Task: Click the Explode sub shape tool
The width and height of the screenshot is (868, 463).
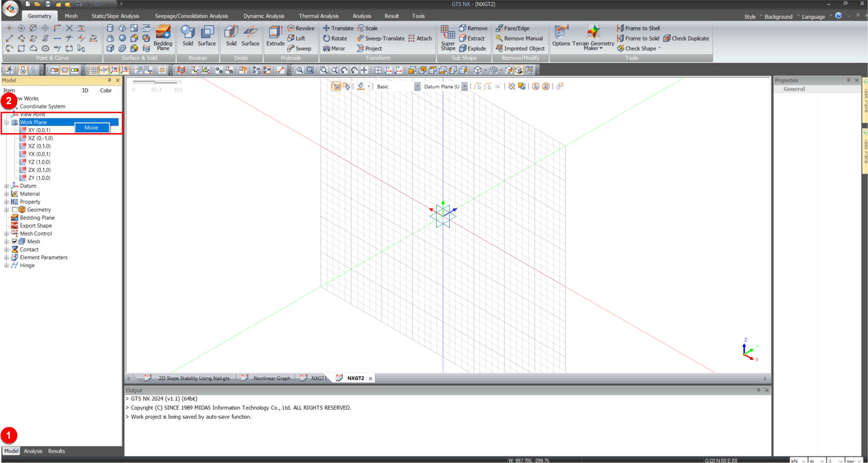Action: coord(473,48)
